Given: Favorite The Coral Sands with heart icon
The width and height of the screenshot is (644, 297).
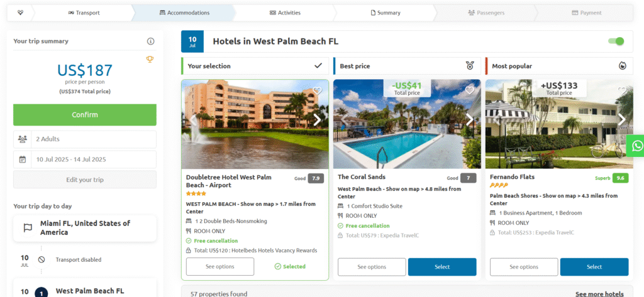Looking at the screenshot, I should [x=469, y=90].
